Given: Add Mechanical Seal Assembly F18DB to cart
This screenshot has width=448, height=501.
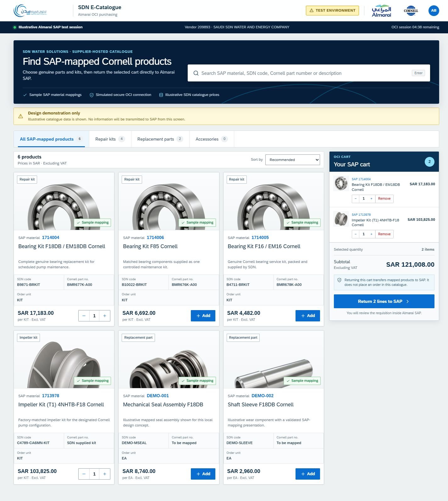Looking at the screenshot, I should click(x=203, y=474).
